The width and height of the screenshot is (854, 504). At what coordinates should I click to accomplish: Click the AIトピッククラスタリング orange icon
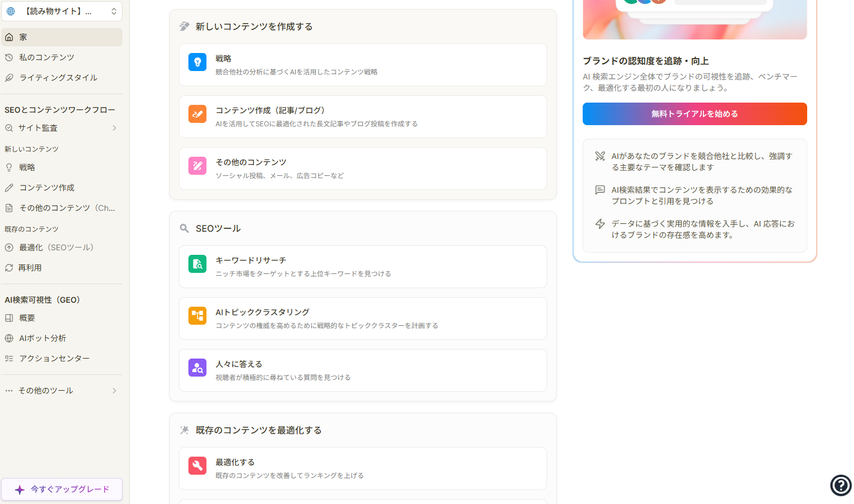pos(197,316)
